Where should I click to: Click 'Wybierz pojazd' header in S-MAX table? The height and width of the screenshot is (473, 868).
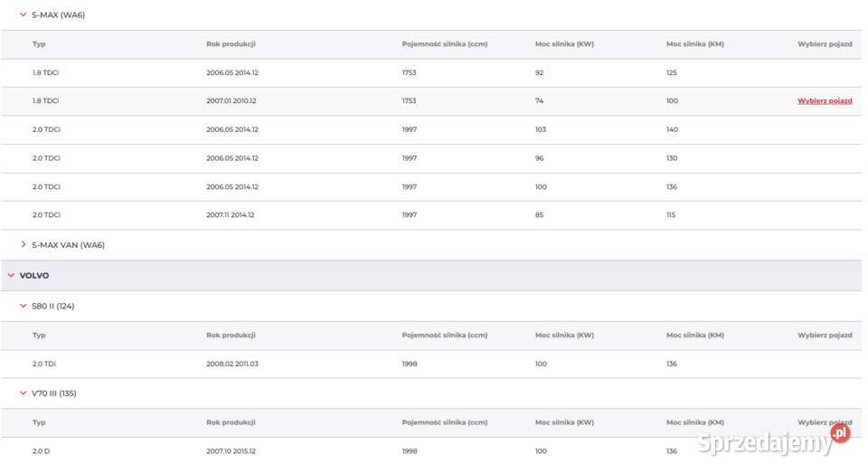click(x=825, y=43)
